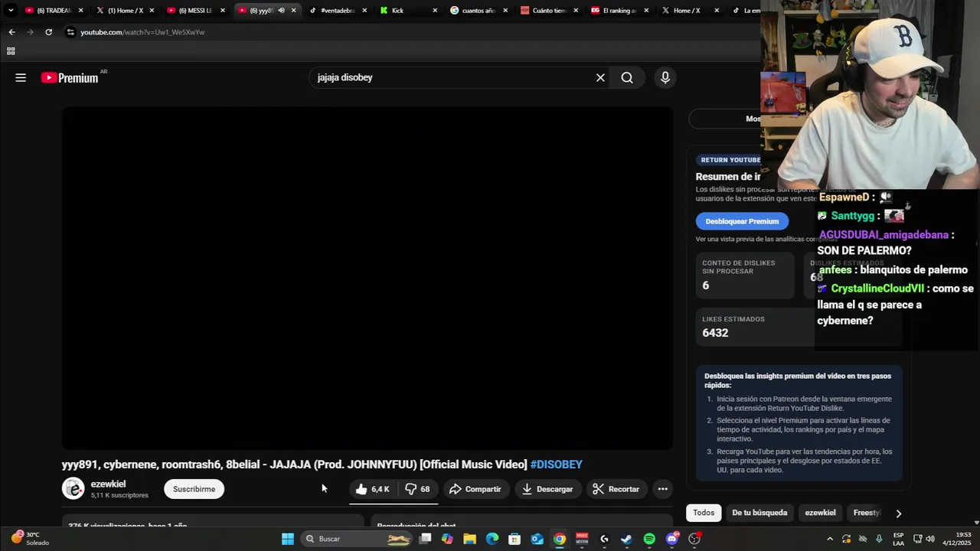The image size is (980, 551).
Task: Click the black video player area
Action: tap(367, 279)
